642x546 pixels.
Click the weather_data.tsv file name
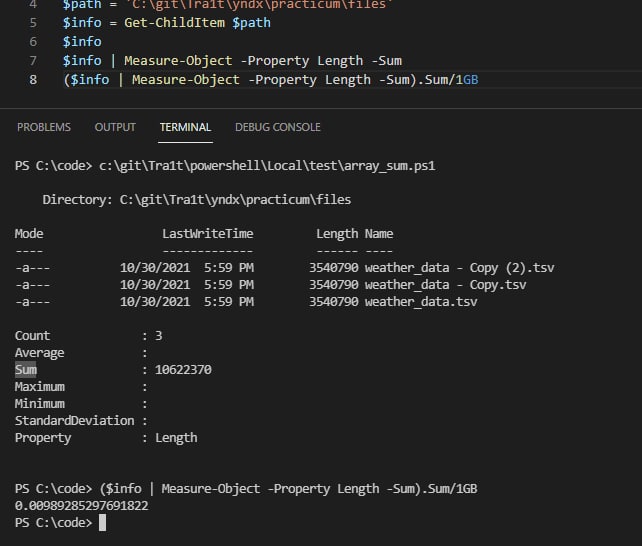[421, 302]
